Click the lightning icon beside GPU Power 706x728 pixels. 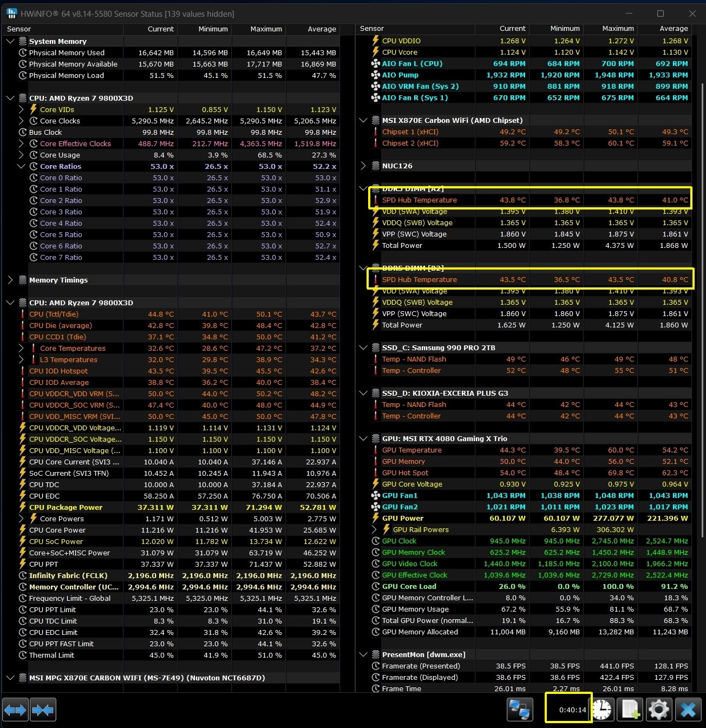[x=376, y=519]
